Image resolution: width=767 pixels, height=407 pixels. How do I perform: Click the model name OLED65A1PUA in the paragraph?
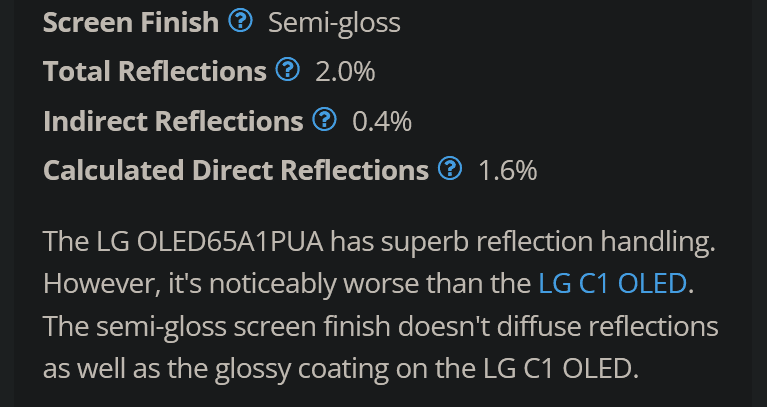point(230,241)
